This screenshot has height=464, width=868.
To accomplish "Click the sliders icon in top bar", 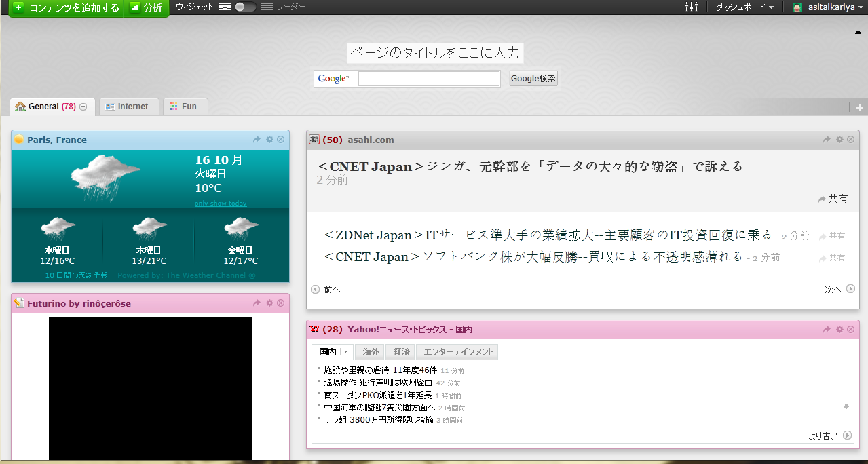I will tap(692, 7).
